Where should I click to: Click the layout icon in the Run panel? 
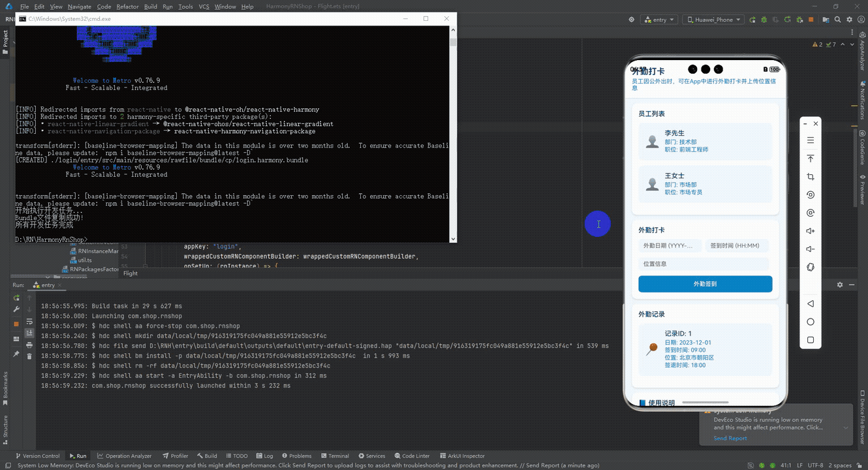coord(16,339)
